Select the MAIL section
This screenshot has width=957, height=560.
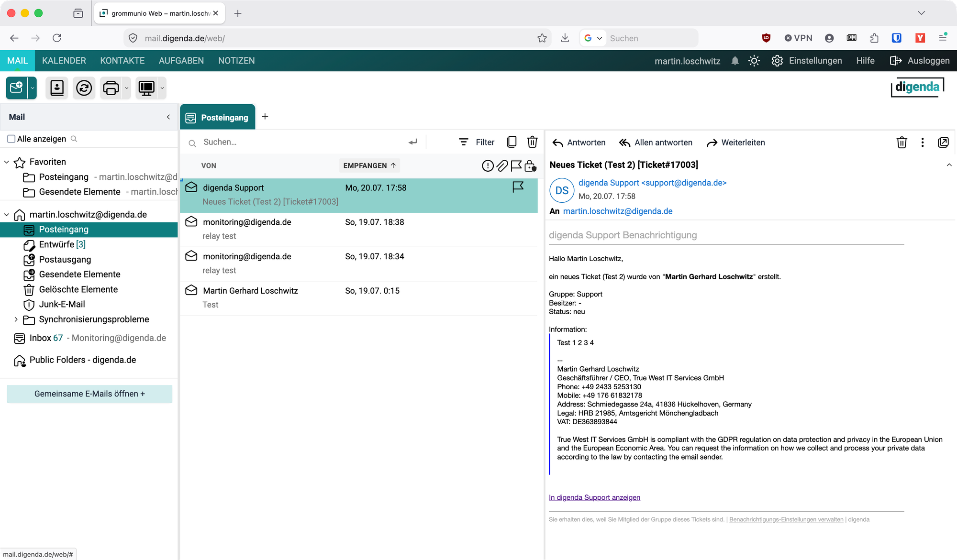[17, 61]
